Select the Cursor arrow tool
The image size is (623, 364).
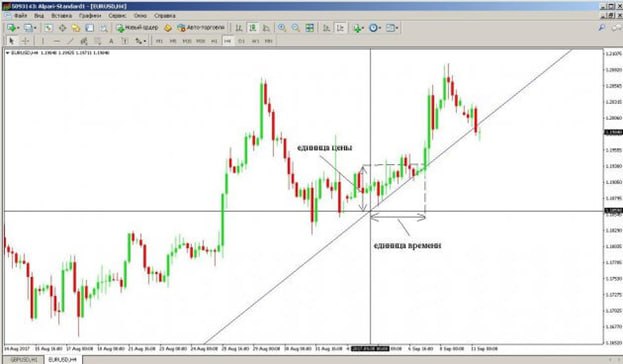11,41
